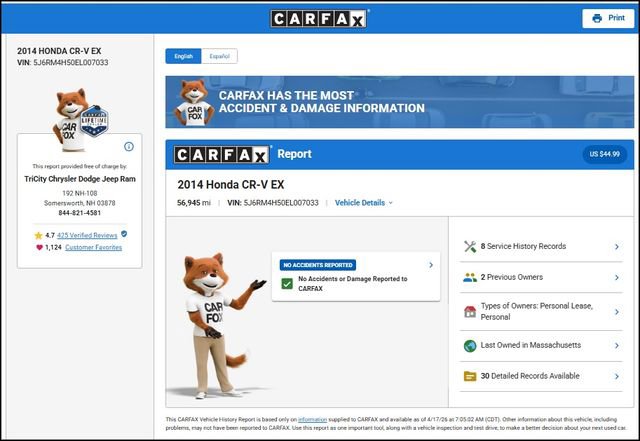Click the info icon in dealer card
The height and width of the screenshot is (441, 640).
click(129, 146)
